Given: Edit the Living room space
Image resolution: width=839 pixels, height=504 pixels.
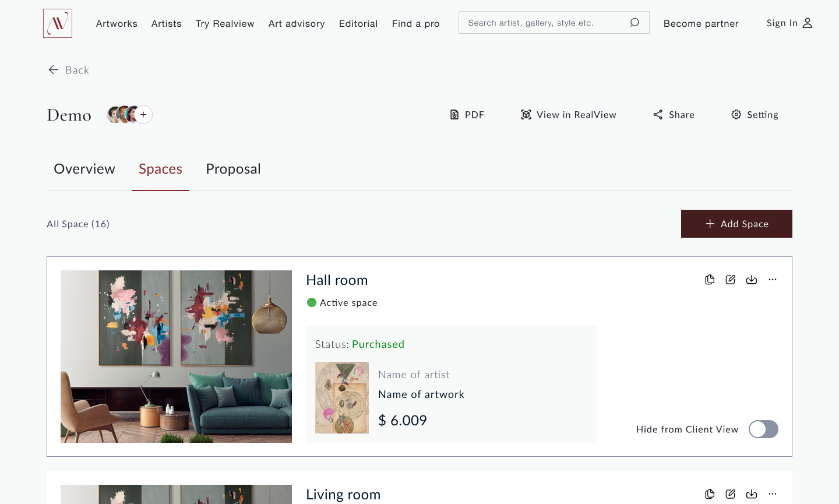Looking at the screenshot, I should tap(731, 494).
